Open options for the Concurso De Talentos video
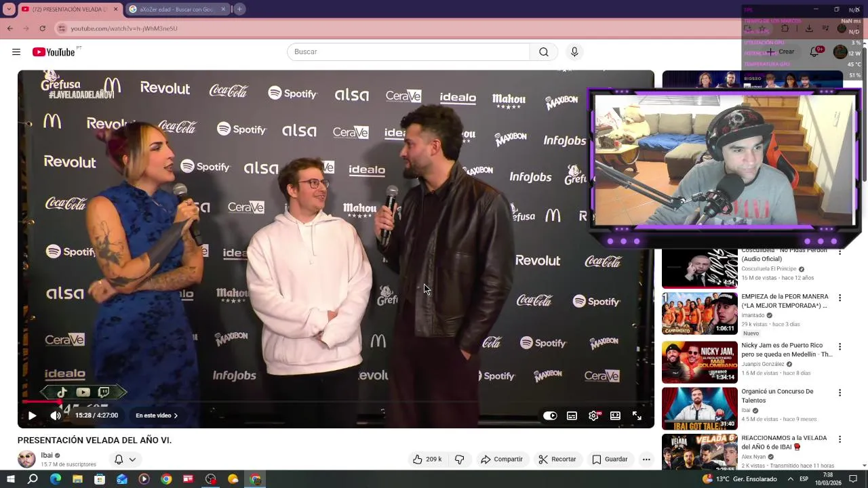The height and width of the screenshot is (488, 868). pyautogui.click(x=840, y=393)
